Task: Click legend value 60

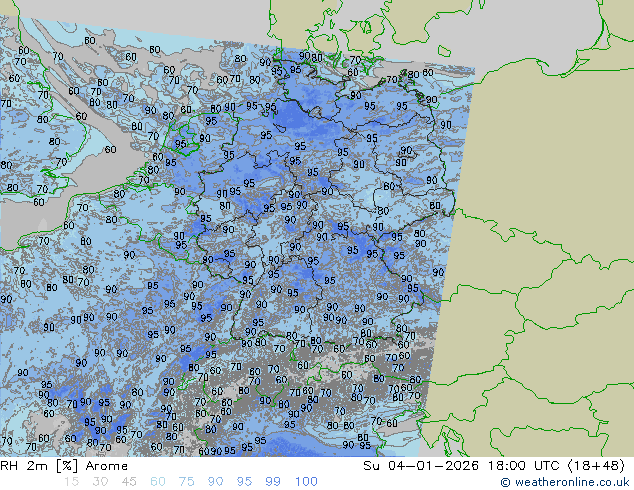Action: click(x=158, y=482)
